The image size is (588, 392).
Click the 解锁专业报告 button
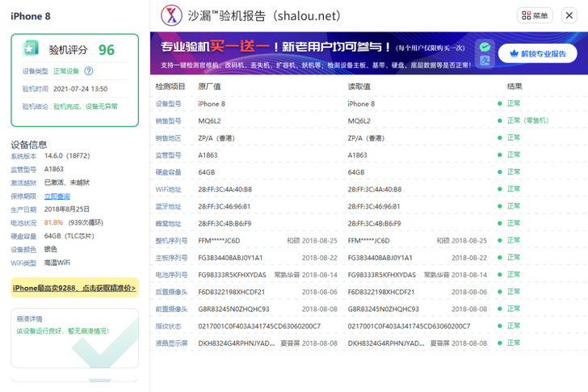pos(537,53)
